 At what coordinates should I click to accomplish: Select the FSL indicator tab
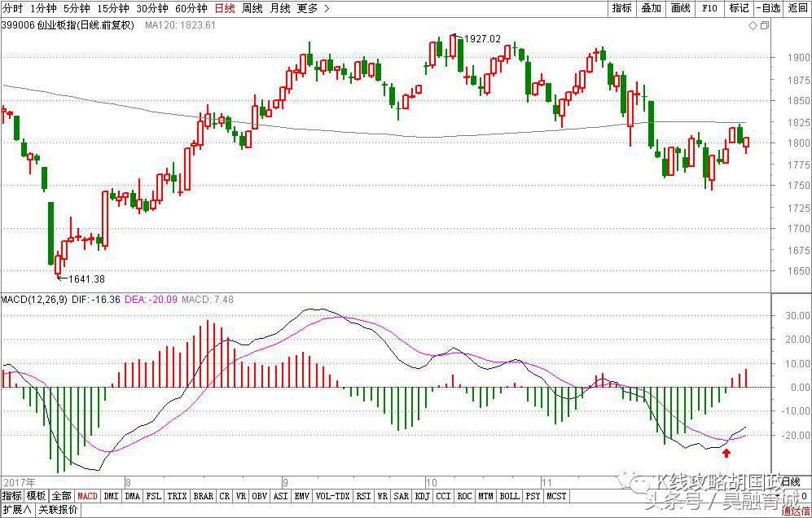(x=154, y=496)
